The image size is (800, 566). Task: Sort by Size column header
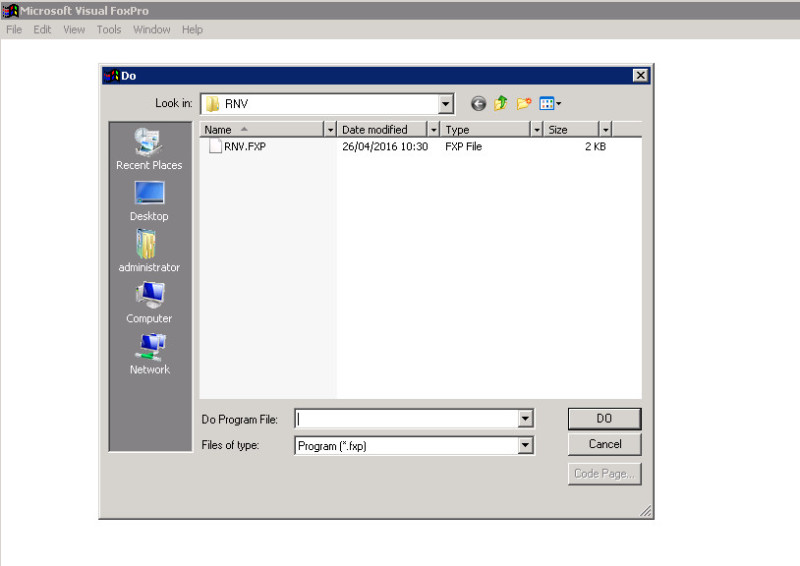click(571, 130)
